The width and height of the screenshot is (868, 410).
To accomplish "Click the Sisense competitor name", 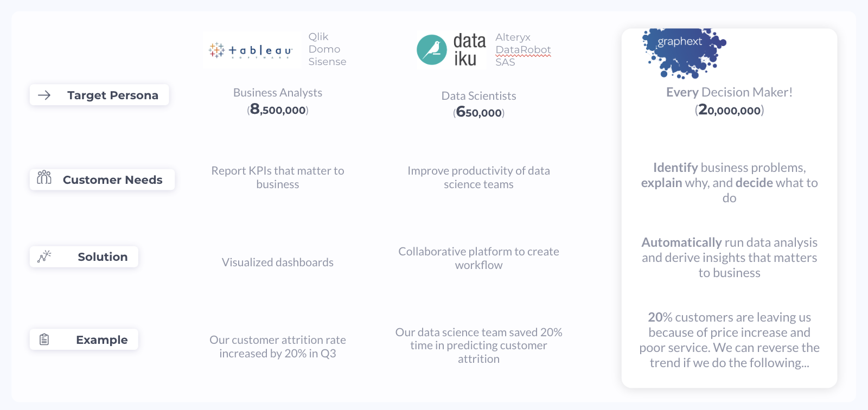I will tap(327, 62).
